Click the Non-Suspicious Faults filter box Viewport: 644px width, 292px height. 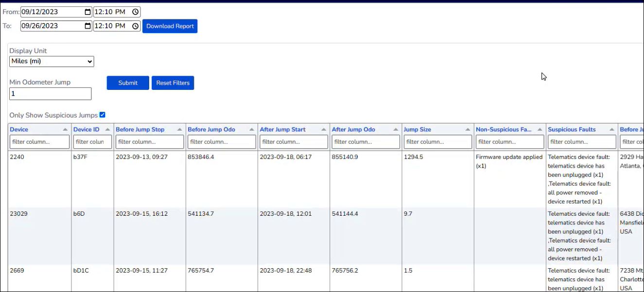(509, 142)
